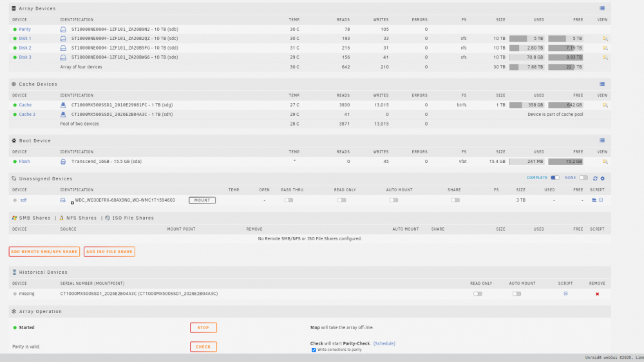Open the Cache device link

[25, 105]
